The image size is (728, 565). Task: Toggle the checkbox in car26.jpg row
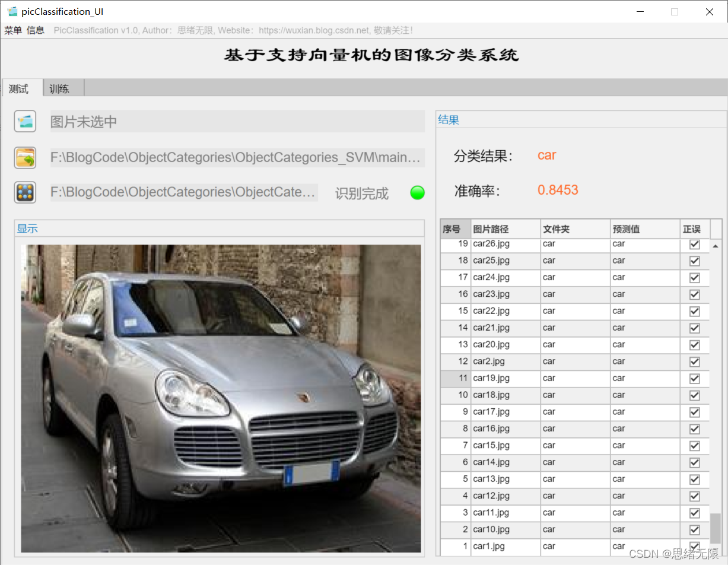[695, 244]
